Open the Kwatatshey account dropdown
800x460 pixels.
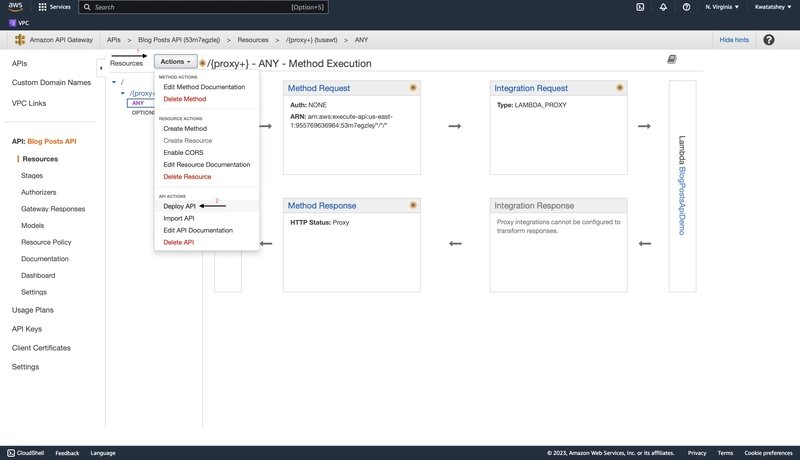(773, 7)
